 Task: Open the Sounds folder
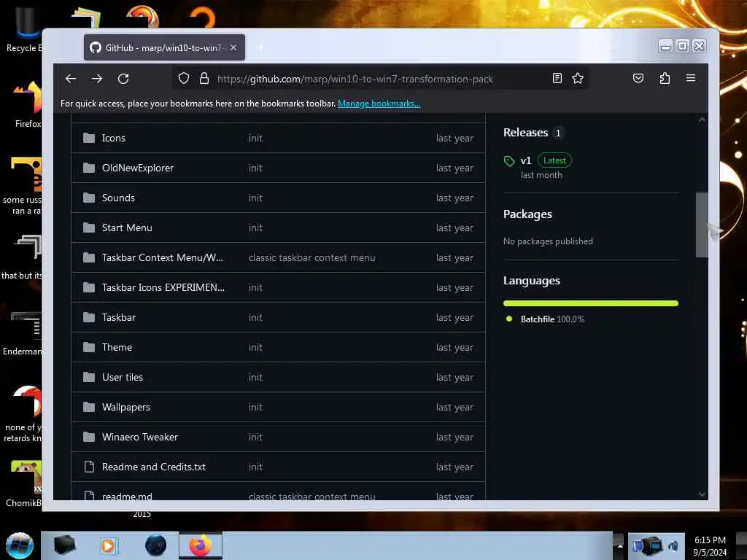coord(118,198)
